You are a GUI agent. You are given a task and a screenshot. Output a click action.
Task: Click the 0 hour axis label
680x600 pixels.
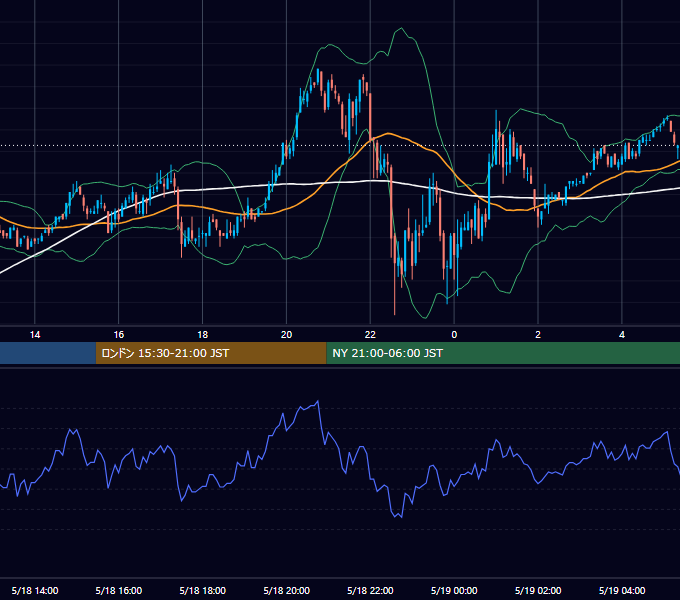(454, 335)
